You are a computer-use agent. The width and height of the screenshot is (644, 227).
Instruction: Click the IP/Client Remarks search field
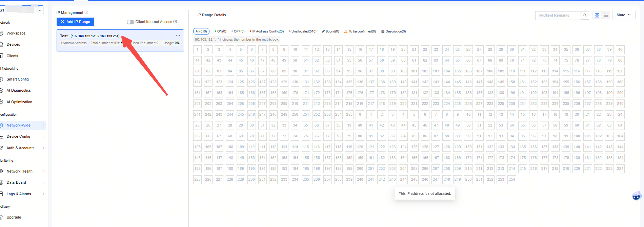click(x=558, y=15)
